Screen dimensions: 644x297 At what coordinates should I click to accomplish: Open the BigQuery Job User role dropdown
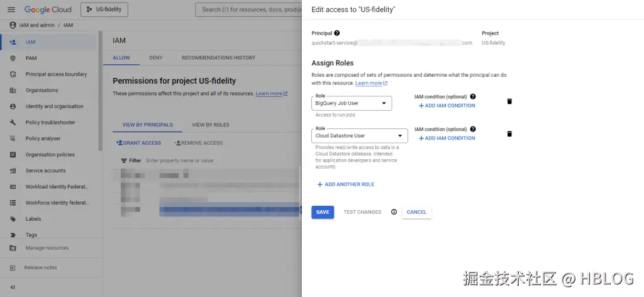tap(352, 103)
